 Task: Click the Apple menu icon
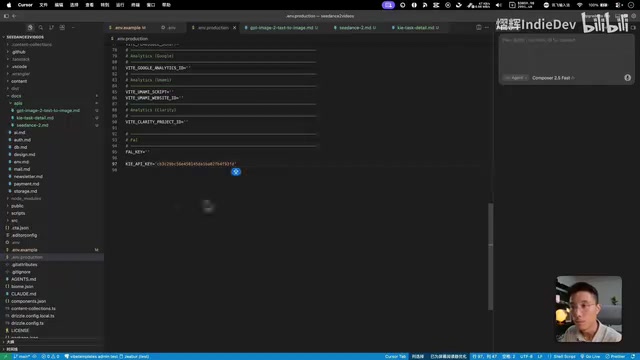coord(9,5)
